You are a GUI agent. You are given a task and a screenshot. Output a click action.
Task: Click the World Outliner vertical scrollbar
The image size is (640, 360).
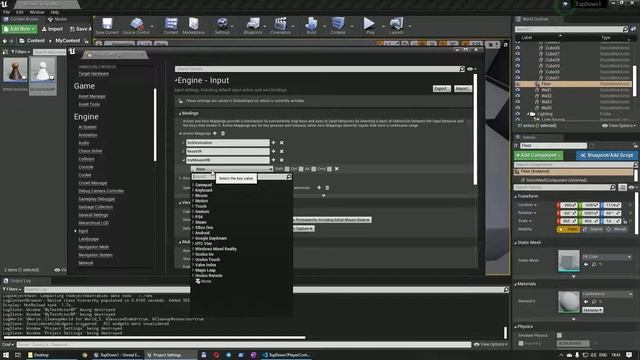tap(635, 80)
